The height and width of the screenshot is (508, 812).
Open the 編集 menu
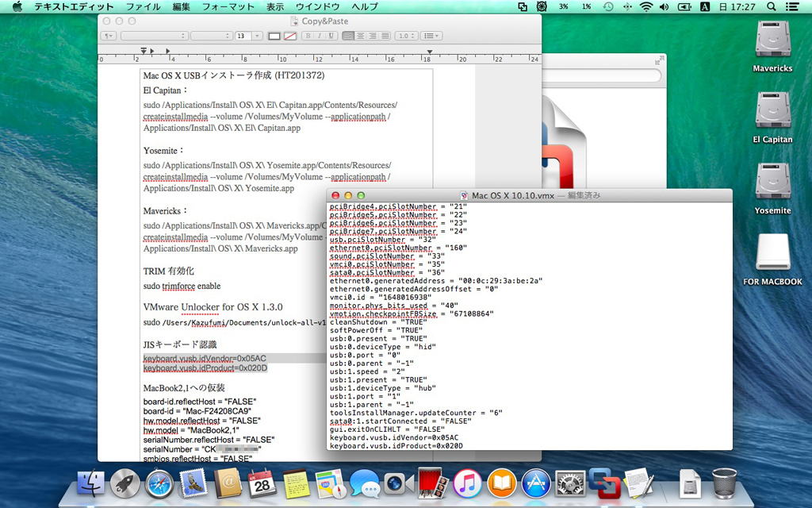[x=182, y=6]
